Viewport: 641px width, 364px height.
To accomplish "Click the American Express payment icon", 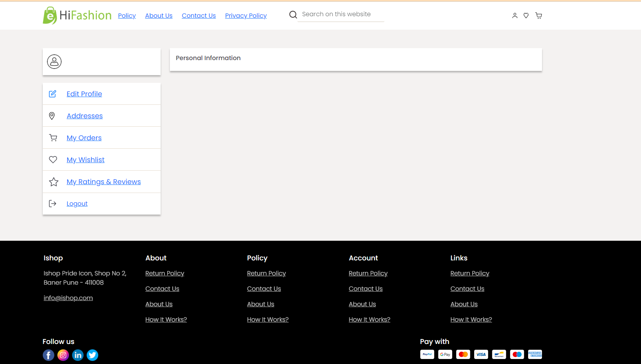I will [535, 354].
